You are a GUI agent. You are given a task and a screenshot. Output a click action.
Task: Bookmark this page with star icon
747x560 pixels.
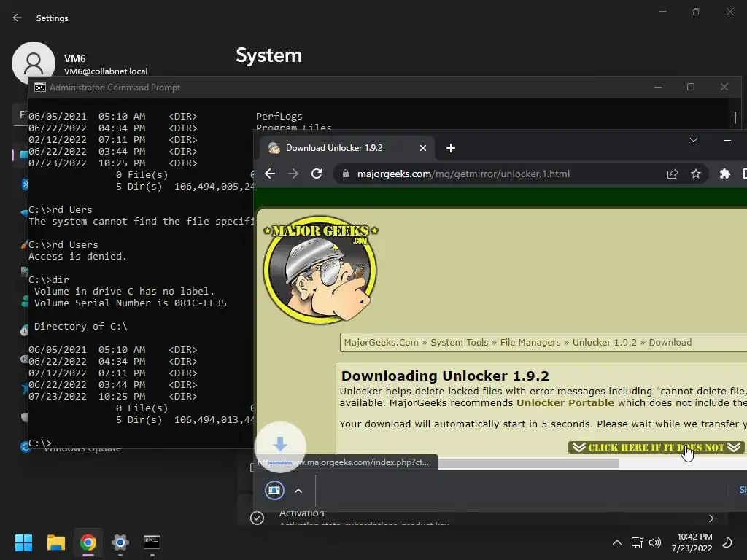696,174
